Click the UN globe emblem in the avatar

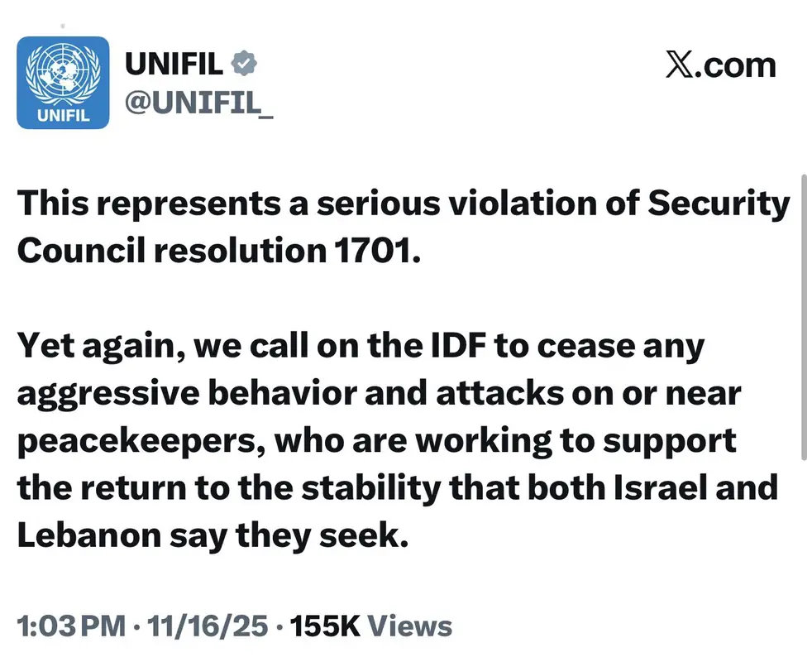click(x=63, y=73)
